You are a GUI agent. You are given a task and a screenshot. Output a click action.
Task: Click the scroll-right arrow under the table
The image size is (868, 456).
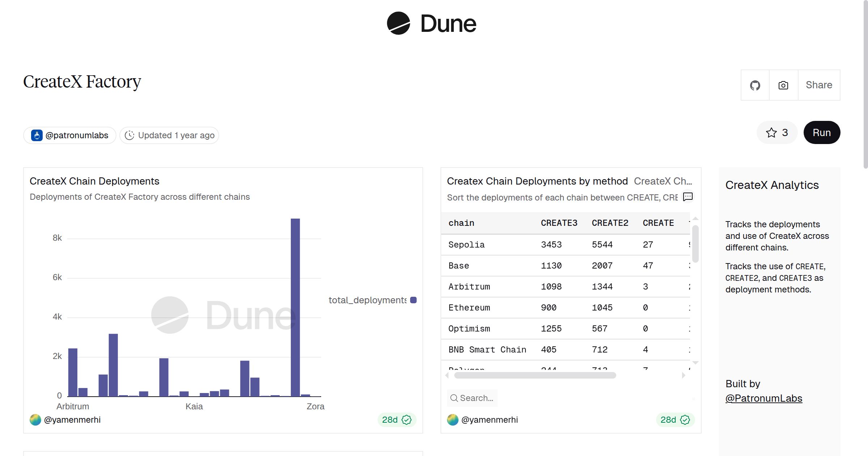pos(683,376)
